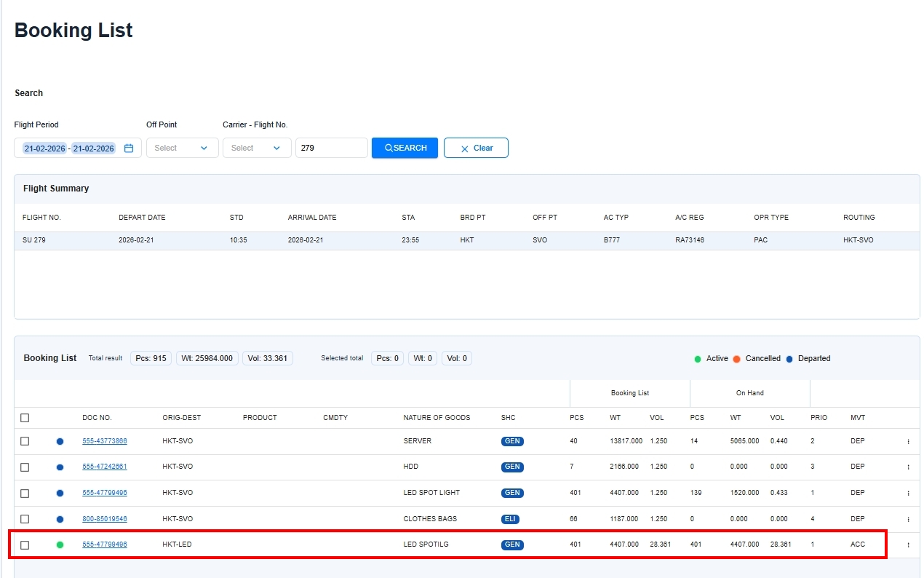Tick the select-all checkbox in table header
Viewport: 924px width, 578px height.
pyautogui.click(x=25, y=418)
